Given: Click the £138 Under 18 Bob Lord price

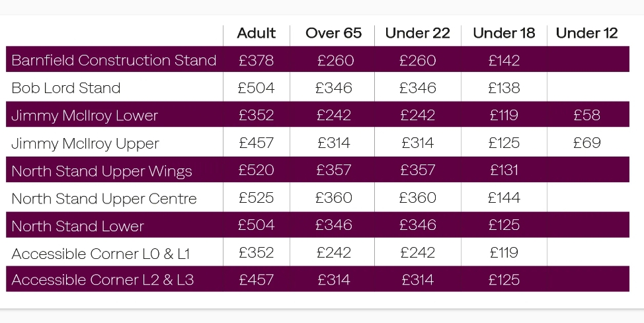Looking at the screenshot, I should pos(504,89).
